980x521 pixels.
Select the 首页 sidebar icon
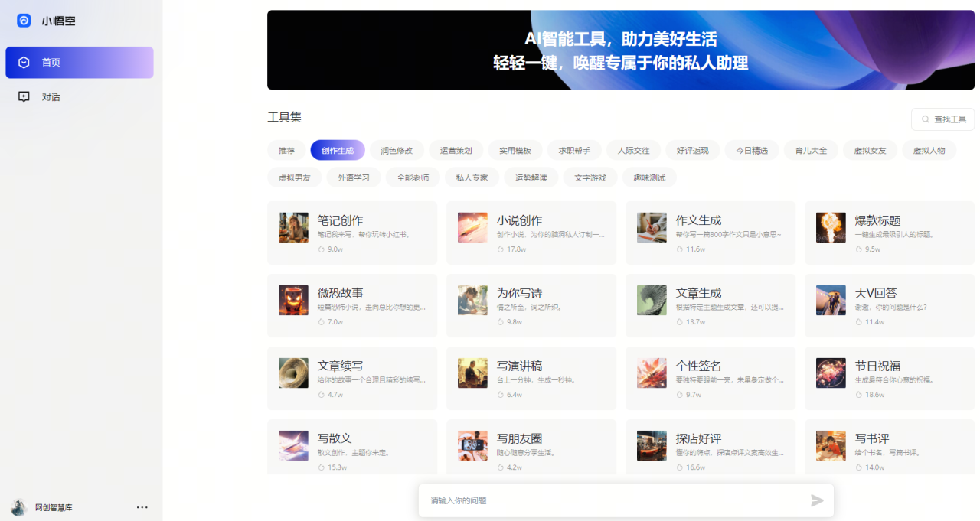23,62
